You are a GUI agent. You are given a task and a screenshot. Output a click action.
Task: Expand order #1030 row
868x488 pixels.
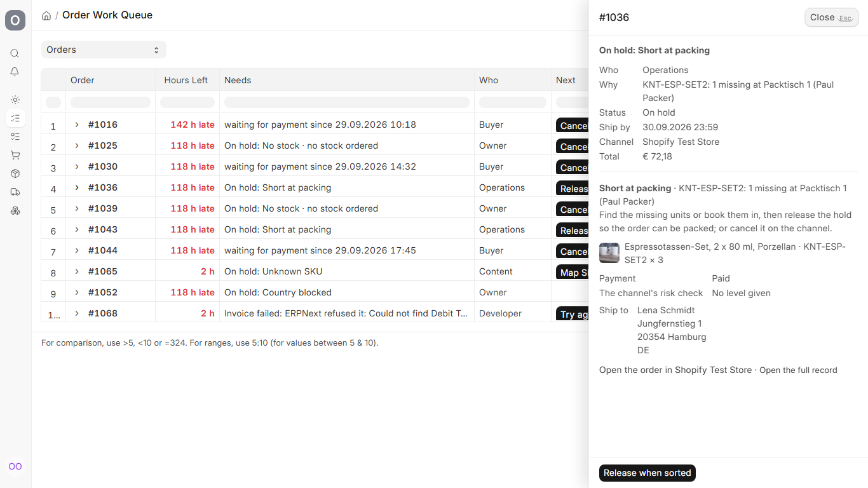pyautogui.click(x=77, y=166)
